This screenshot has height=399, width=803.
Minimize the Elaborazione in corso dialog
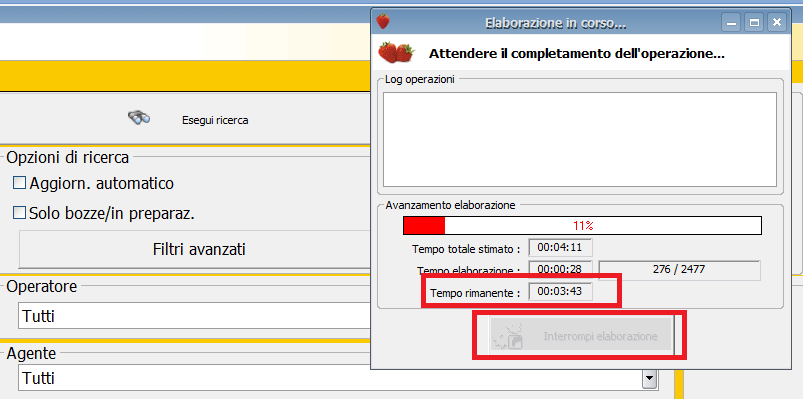click(x=731, y=22)
